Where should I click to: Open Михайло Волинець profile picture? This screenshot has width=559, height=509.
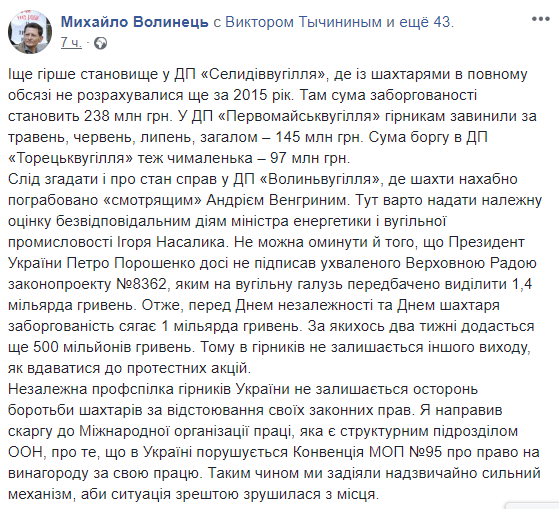click(30, 32)
